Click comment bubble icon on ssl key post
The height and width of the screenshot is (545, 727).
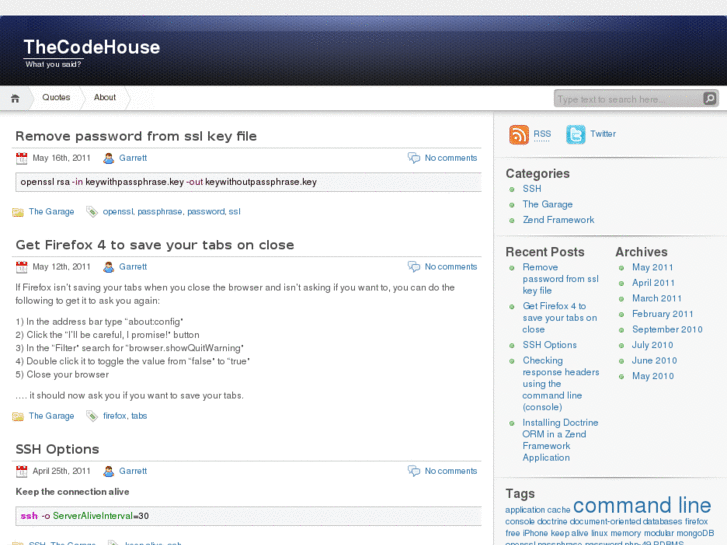[x=414, y=158]
